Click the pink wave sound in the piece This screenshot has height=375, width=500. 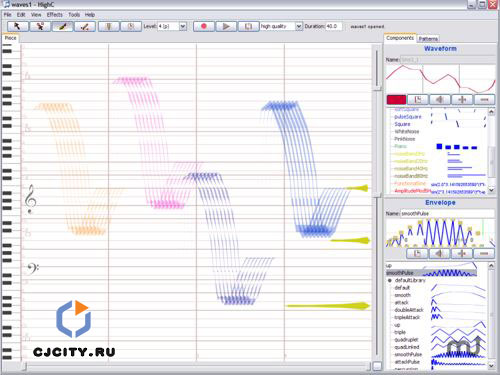[157, 143]
